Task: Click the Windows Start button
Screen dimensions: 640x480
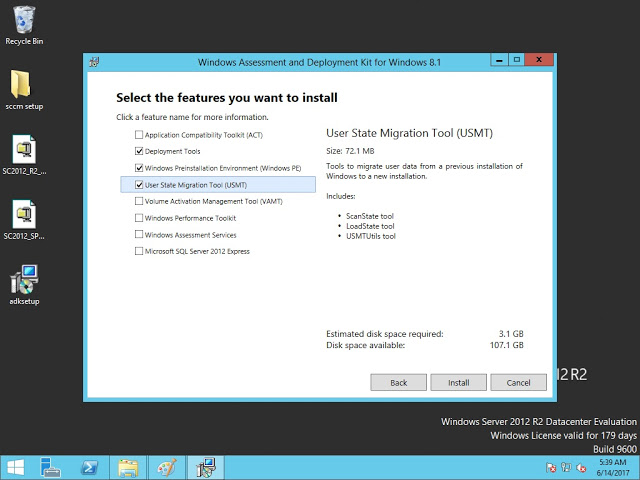Action: click(x=16, y=467)
